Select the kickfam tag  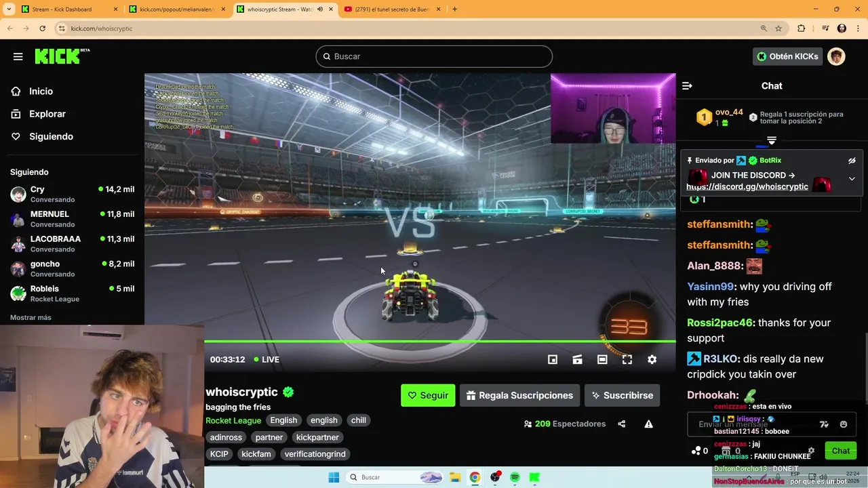click(x=256, y=454)
